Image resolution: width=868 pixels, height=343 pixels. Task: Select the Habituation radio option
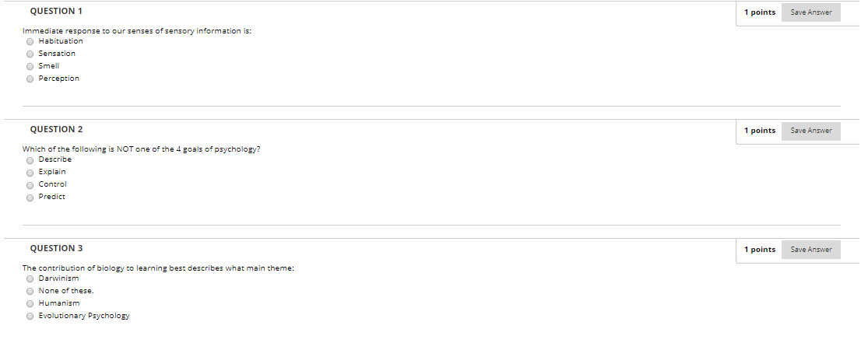click(x=30, y=41)
